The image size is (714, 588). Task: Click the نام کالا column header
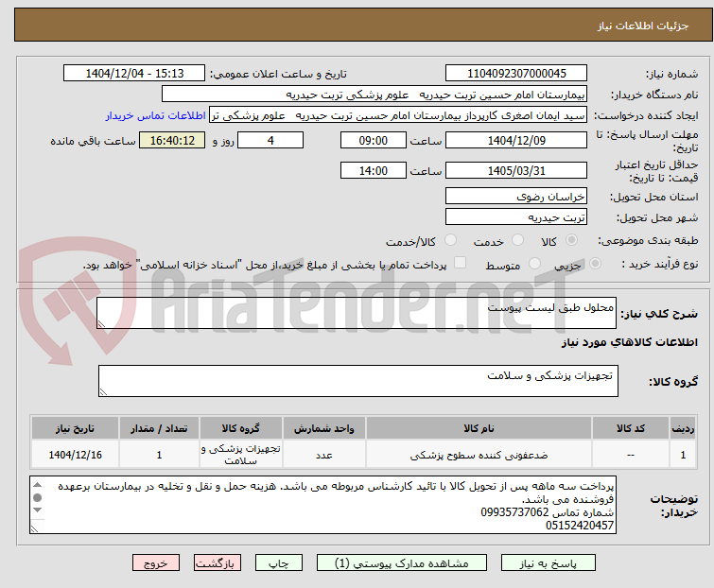(479, 428)
